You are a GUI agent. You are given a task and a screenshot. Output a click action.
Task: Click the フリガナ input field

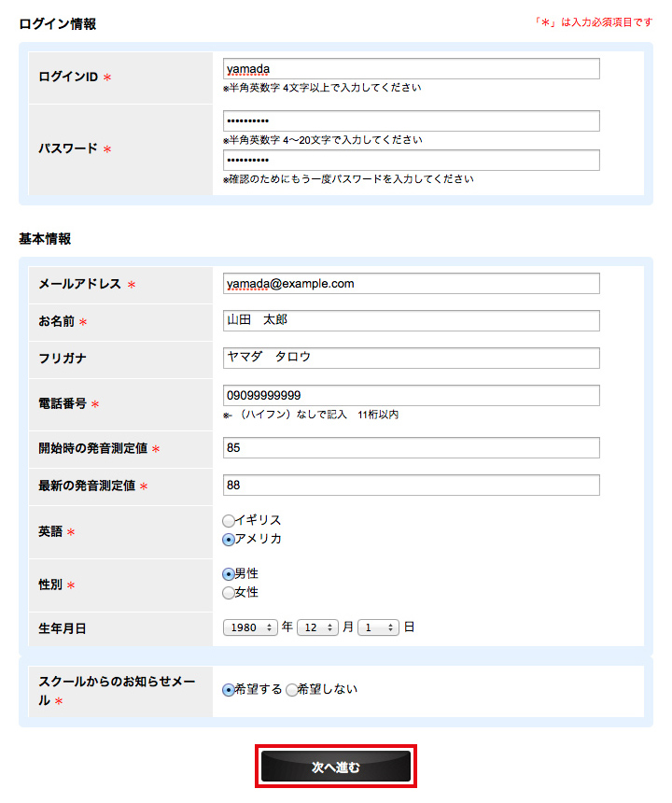(x=411, y=359)
